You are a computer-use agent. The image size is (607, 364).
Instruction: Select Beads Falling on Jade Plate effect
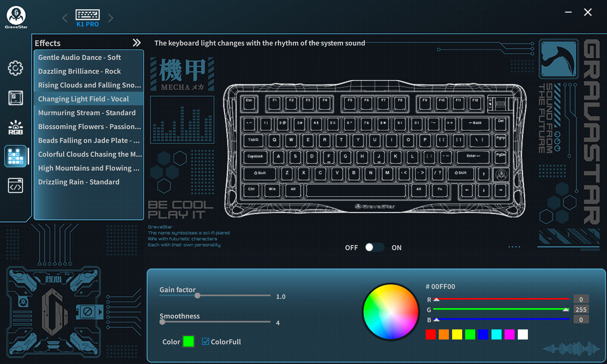(88, 140)
